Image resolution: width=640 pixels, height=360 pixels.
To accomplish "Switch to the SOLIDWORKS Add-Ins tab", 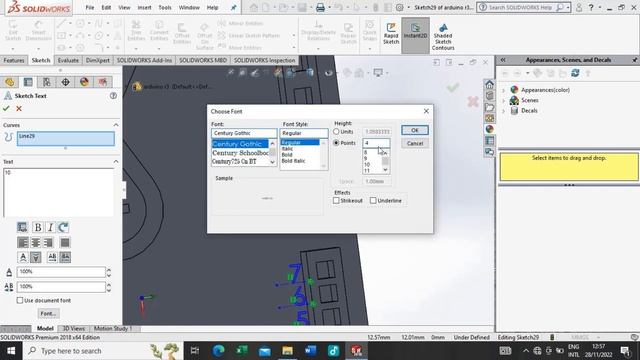I will 144,60.
